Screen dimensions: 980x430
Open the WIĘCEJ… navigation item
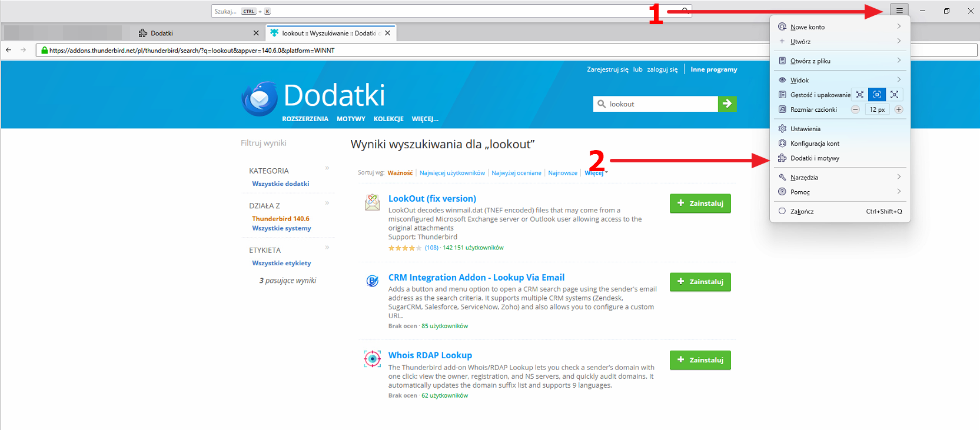pyautogui.click(x=425, y=119)
